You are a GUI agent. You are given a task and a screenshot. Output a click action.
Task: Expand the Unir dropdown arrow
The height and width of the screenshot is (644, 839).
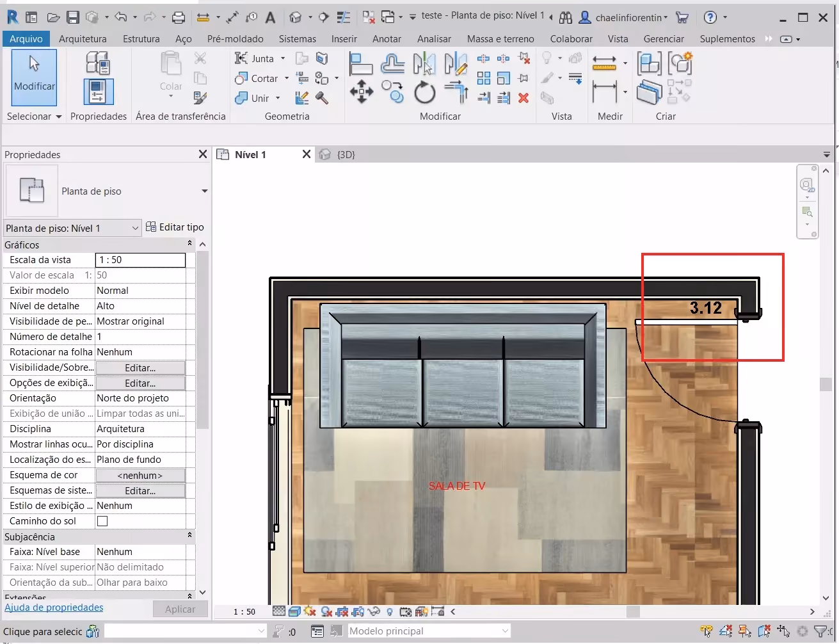point(278,98)
